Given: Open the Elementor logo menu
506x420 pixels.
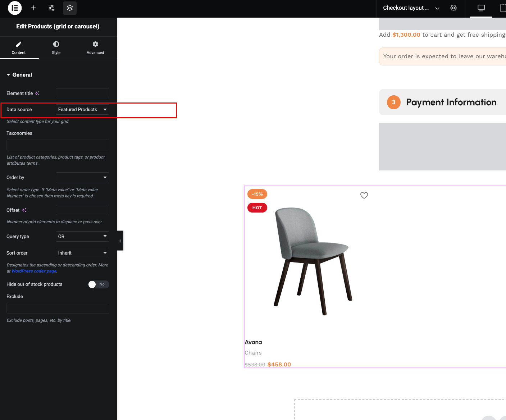Looking at the screenshot, I should pos(15,8).
